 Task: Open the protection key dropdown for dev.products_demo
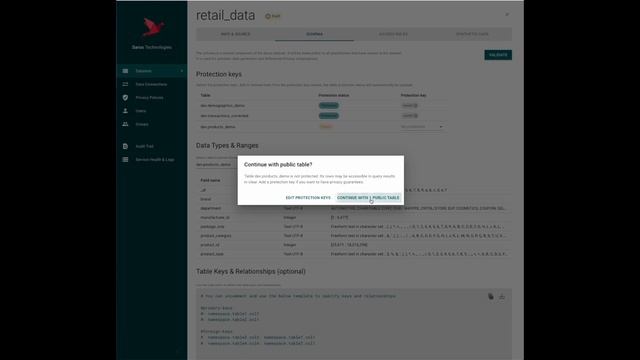422,127
